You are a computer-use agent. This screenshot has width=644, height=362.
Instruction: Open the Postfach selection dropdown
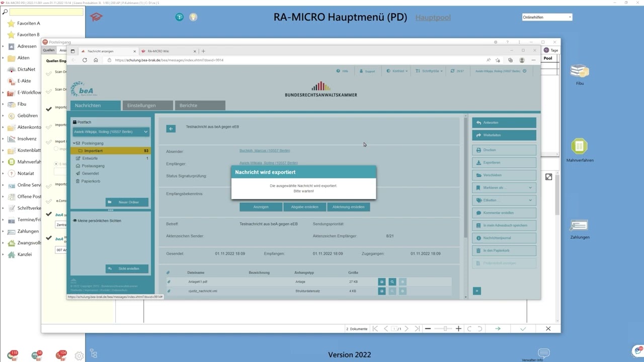click(111, 132)
